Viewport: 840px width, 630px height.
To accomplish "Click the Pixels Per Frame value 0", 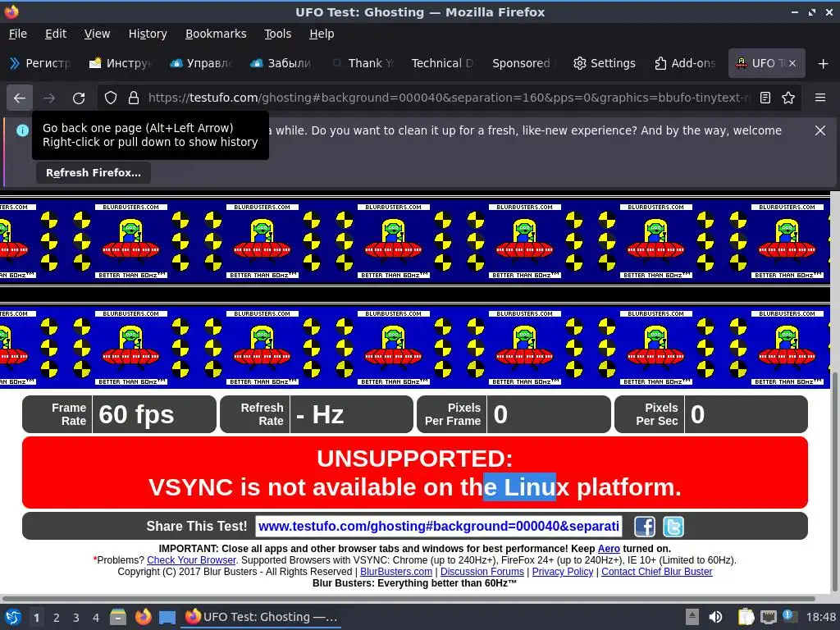I will tap(500, 414).
